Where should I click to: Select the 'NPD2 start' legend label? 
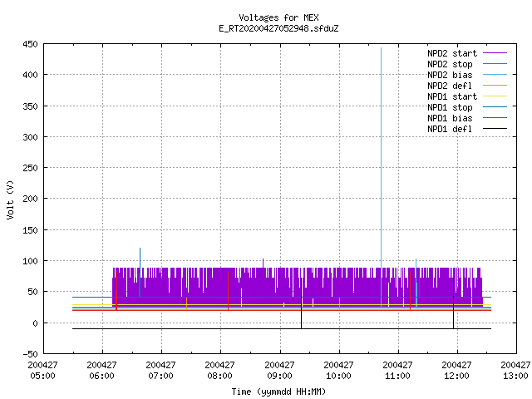click(x=452, y=53)
